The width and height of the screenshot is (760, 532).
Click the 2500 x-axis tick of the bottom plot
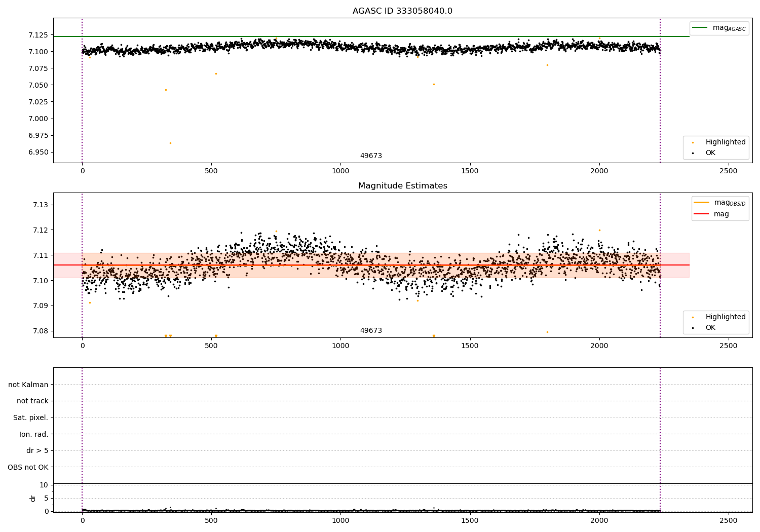point(729,520)
